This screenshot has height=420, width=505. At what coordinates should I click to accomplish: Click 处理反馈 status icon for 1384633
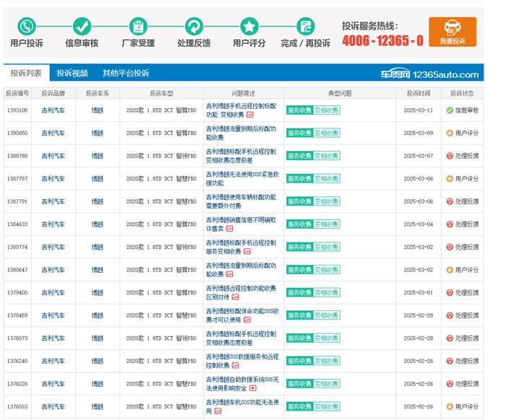(x=449, y=224)
